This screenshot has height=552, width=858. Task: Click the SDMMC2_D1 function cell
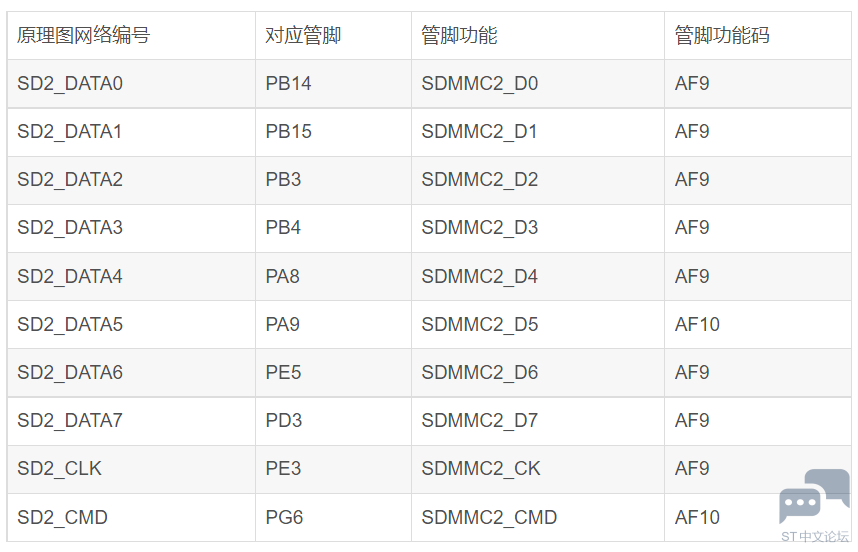(538, 132)
